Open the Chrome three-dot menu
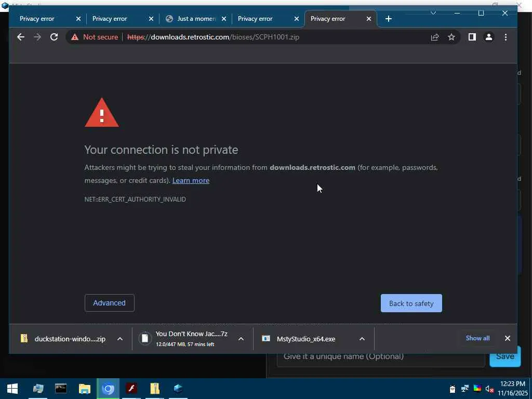Screen dimensions: 532x399 pos(506,37)
